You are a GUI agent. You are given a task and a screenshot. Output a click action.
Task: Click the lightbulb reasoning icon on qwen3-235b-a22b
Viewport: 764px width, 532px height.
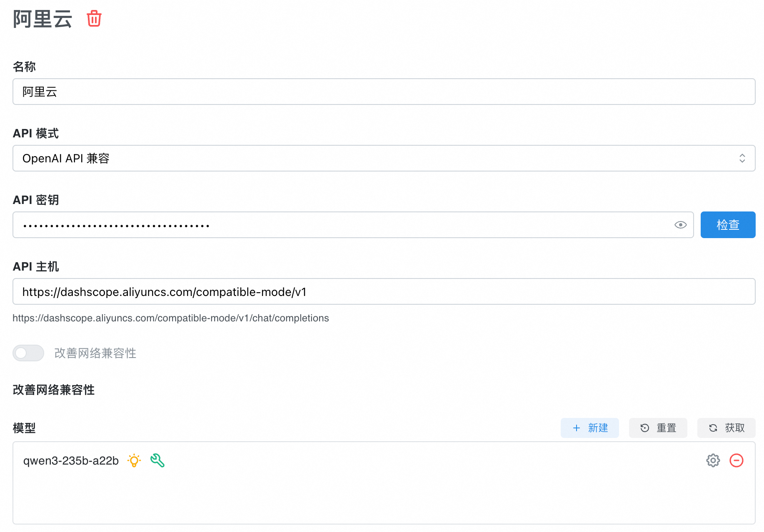134,460
